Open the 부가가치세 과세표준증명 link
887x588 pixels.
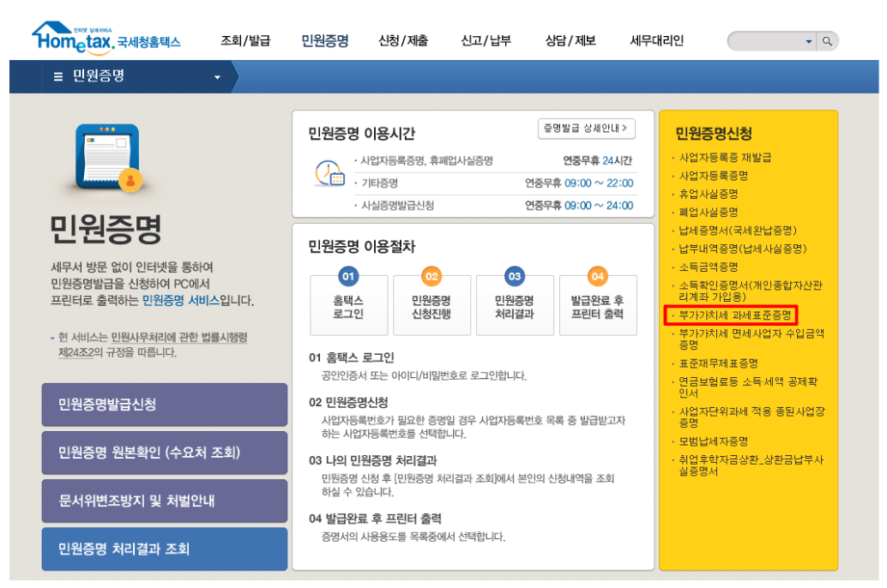[x=735, y=315]
